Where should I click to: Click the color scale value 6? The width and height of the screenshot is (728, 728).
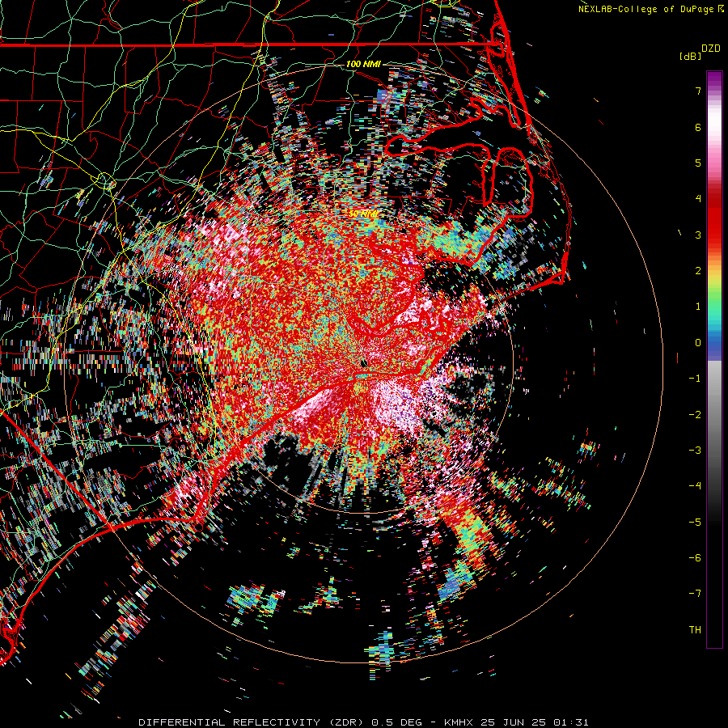click(x=698, y=127)
